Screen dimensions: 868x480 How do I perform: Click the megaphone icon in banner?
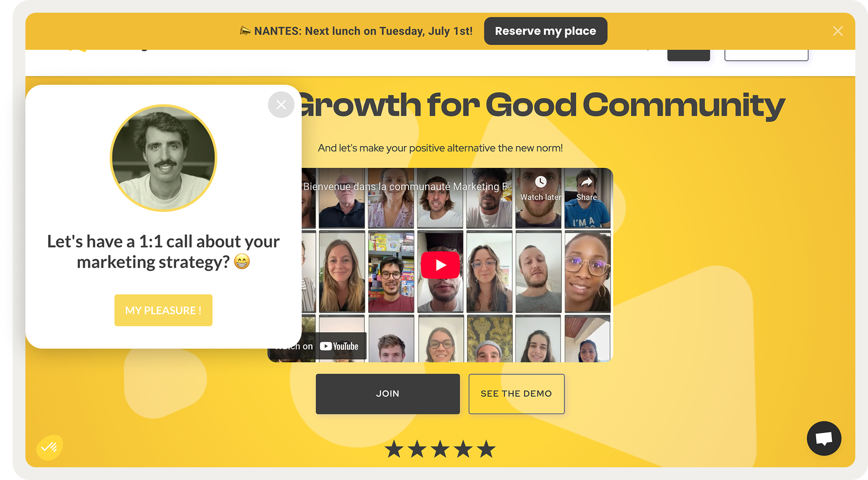[x=245, y=31]
